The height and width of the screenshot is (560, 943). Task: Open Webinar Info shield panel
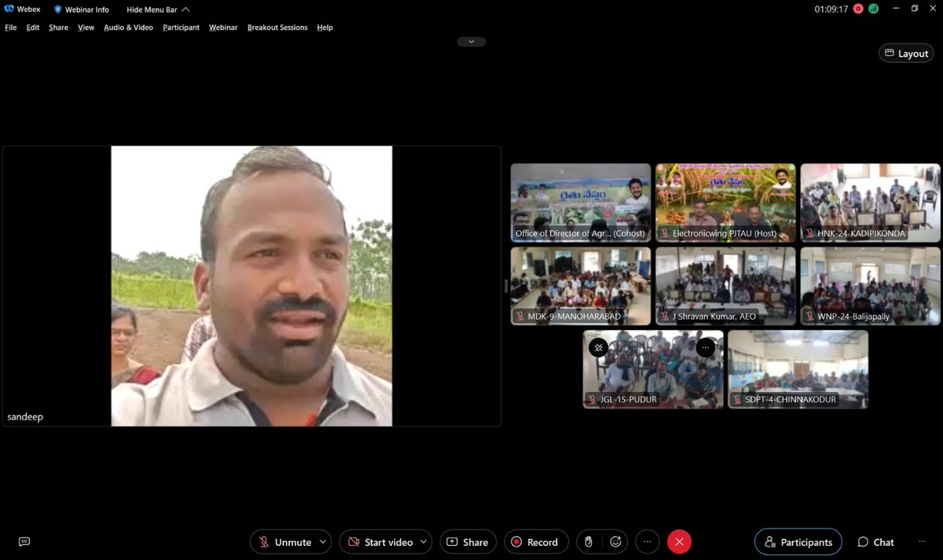[82, 9]
